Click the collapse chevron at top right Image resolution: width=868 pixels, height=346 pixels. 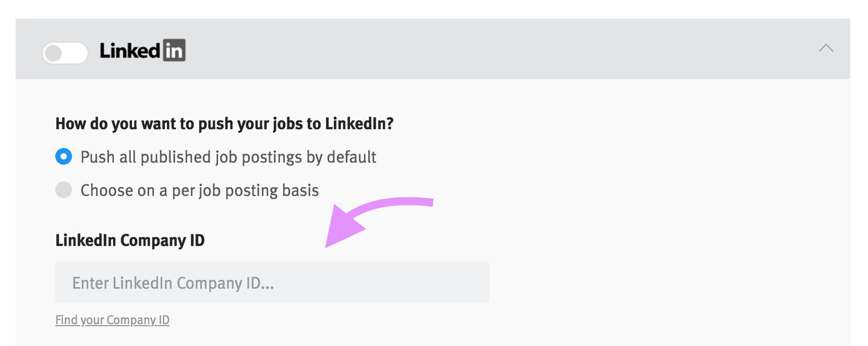[827, 48]
